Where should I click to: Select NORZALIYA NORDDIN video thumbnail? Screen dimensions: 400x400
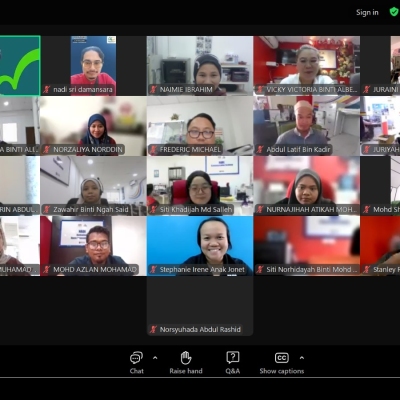pyautogui.click(x=93, y=126)
